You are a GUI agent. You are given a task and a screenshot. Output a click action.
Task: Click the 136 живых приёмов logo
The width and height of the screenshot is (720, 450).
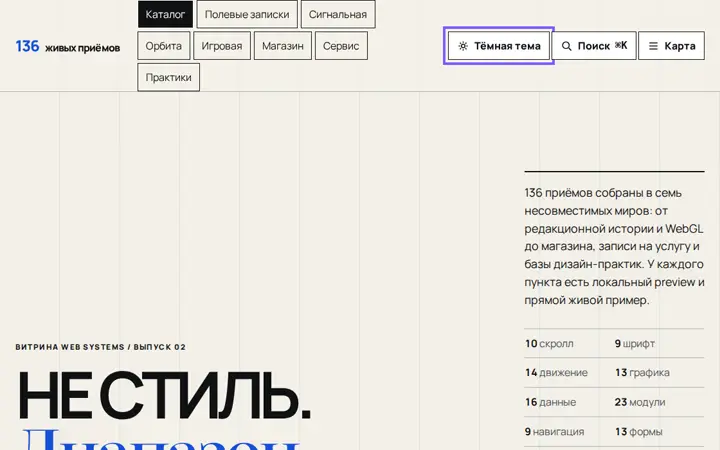tap(68, 46)
